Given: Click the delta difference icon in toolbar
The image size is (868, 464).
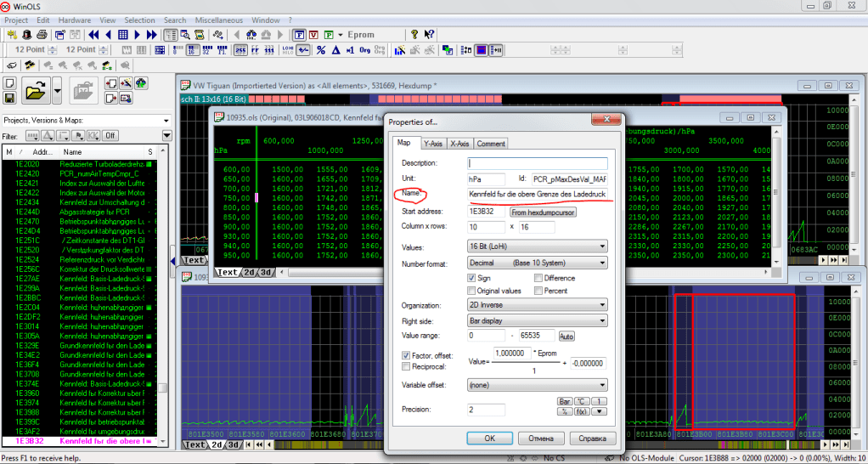Looking at the screenshot, I should coord(336,50).
